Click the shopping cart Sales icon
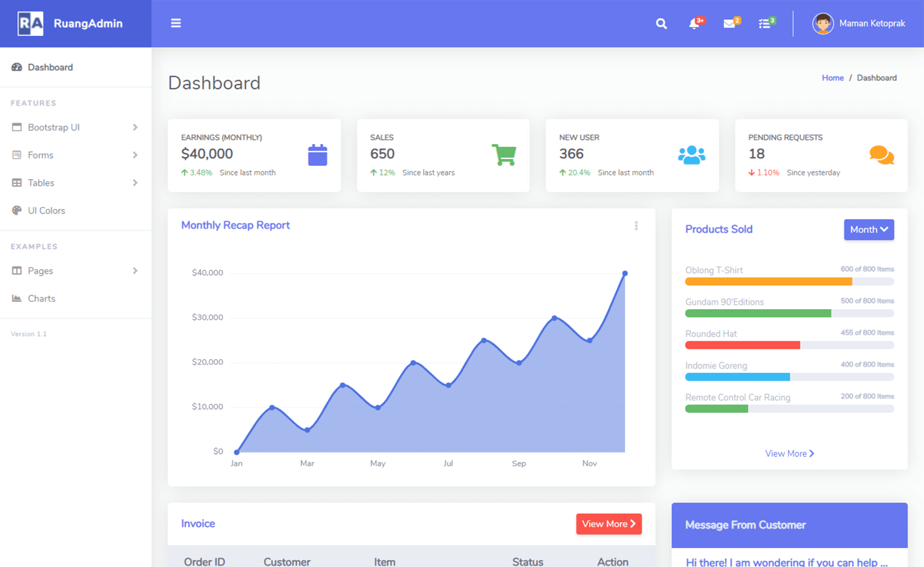Screen dimensions: 924x567 (504, 154)
